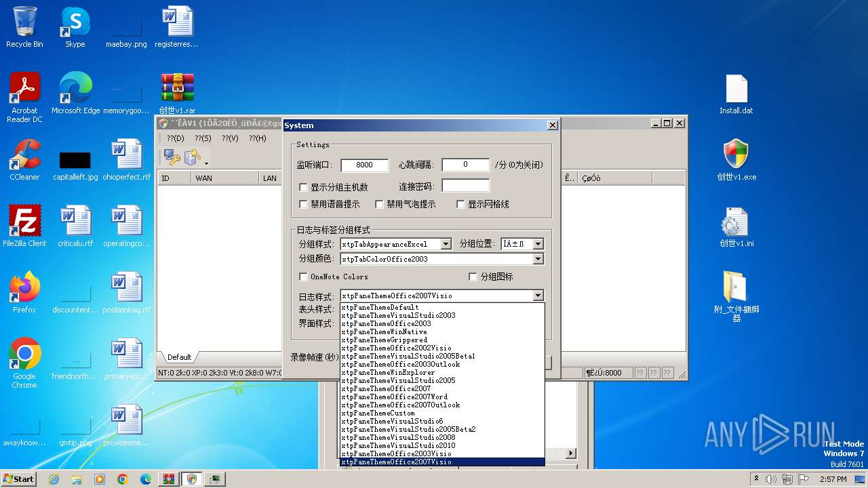The image size is (868, 488).
Task: Choose xtpPaneThemeOffice2003Visio from the list
Action: click(442, 454)
